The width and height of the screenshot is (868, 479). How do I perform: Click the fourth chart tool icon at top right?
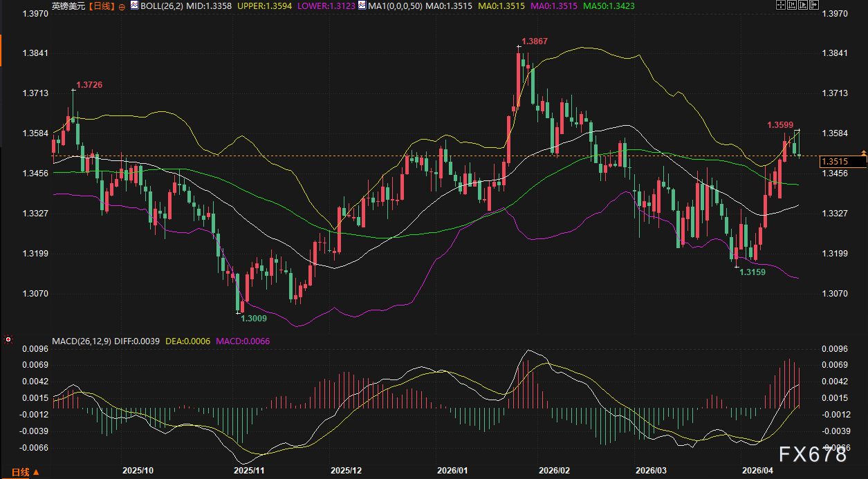[813, 6]
